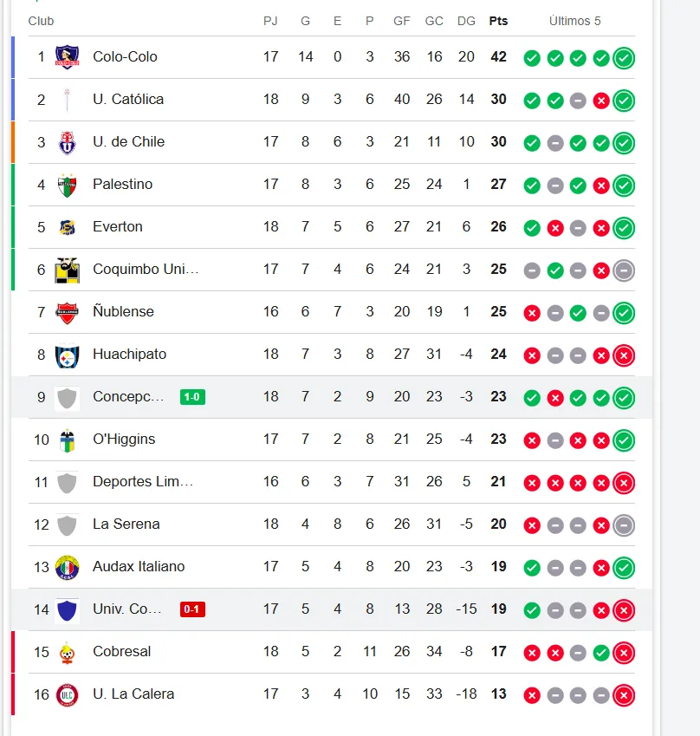Open the Deportes Limache team row
This screenshot has width=700, height=736.
point(332,482)
